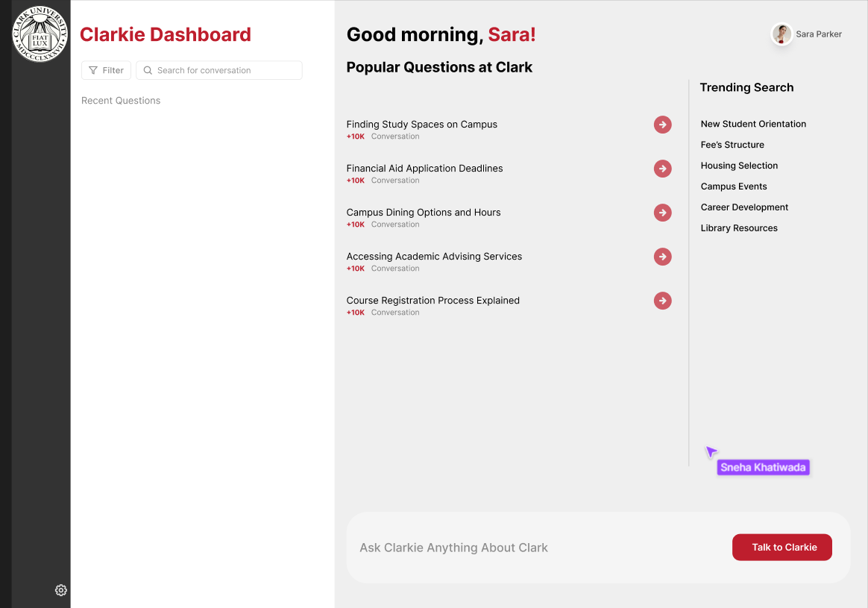Select Campus Dining Options and Hours question
868x608 pixels.
(424, 213)
